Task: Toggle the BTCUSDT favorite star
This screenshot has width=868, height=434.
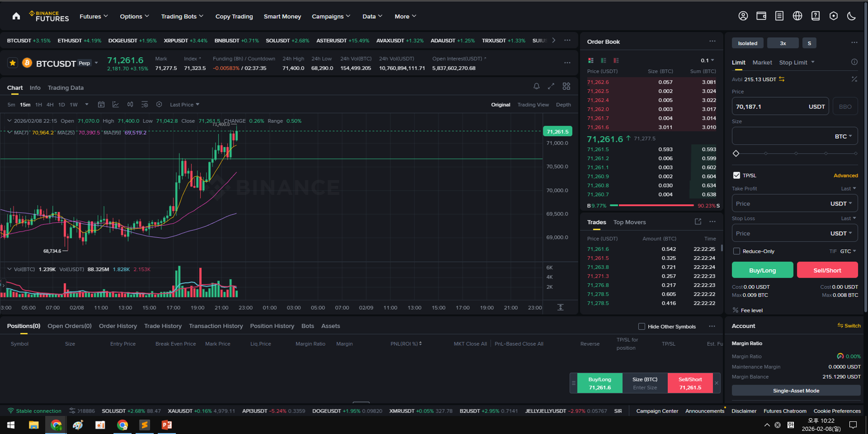Action: tap(13, 63)
